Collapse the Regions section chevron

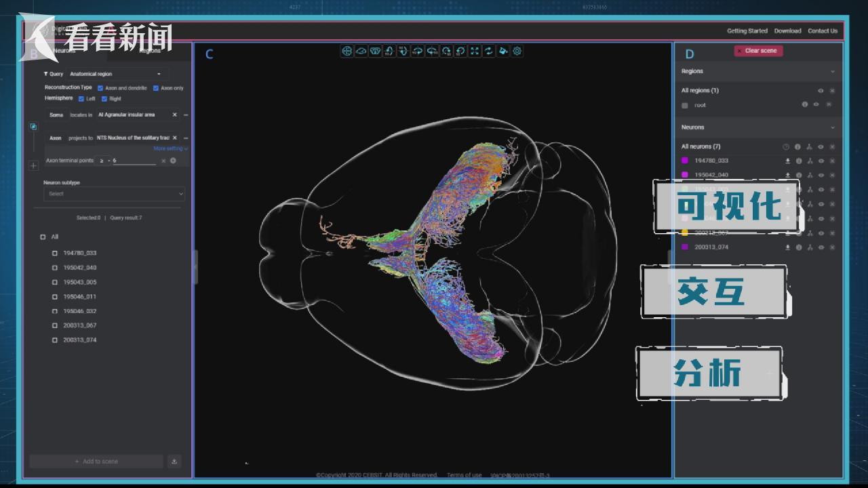click(833, 71)
